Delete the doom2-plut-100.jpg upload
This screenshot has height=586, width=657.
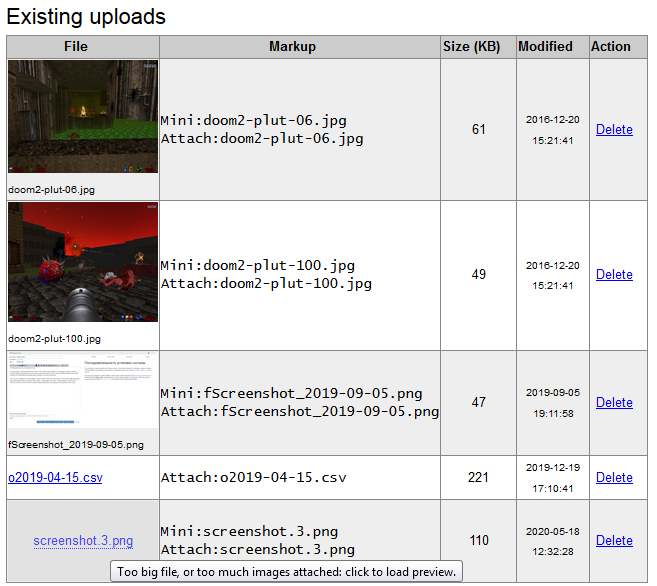(x=614, y=274)
